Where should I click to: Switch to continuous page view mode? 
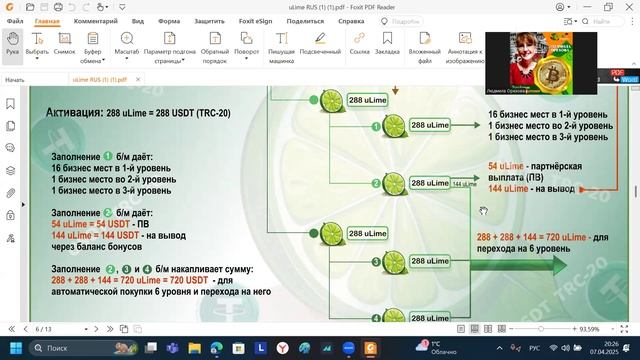click(x=474, y=329)
